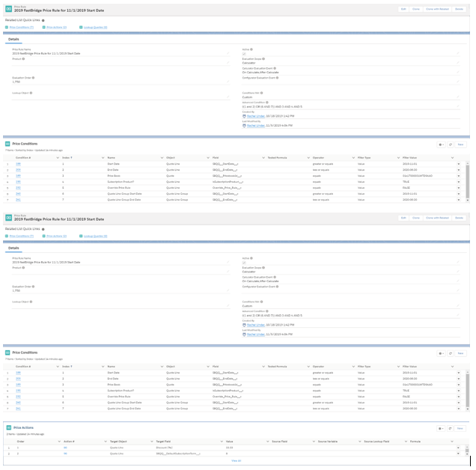
Task: Click the edit pencil beside the first Price Rule Name field
Action: click(228, 54)
